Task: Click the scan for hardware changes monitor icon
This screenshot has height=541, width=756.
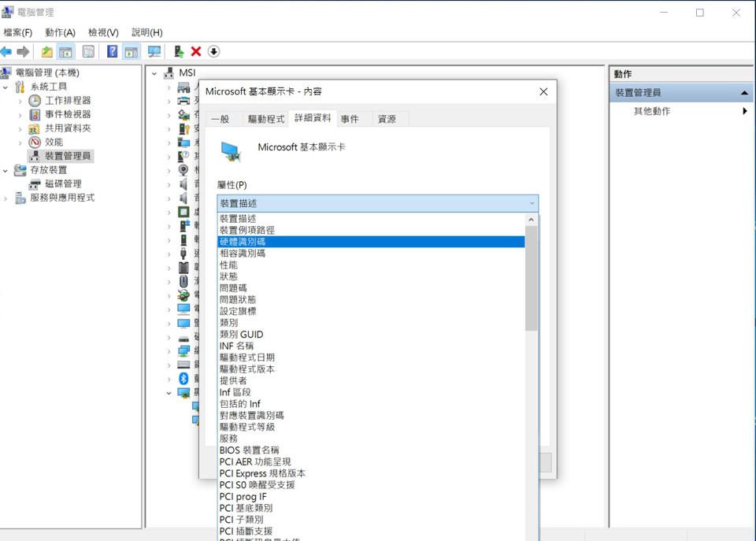Action: [154, 52]
